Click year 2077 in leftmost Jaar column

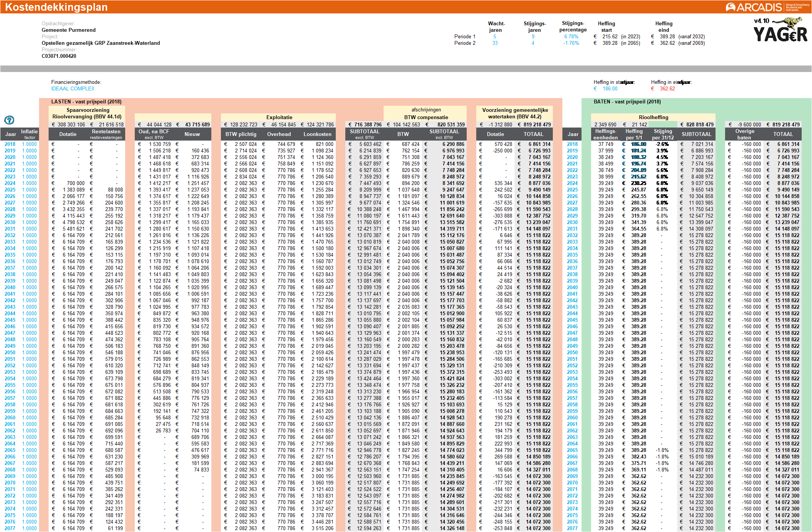tap(10, 528)
